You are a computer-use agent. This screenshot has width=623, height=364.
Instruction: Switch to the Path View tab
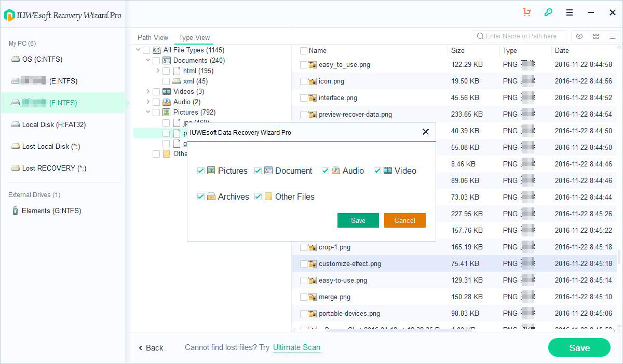click(153, 37)
